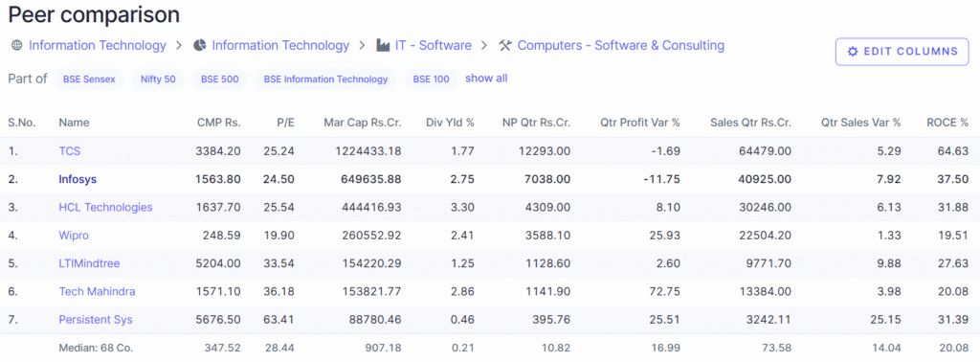Click the gear icon in Edit Columns
Image resolution: width=980 pixels, height=362 pixels.
tap(853, 52)
